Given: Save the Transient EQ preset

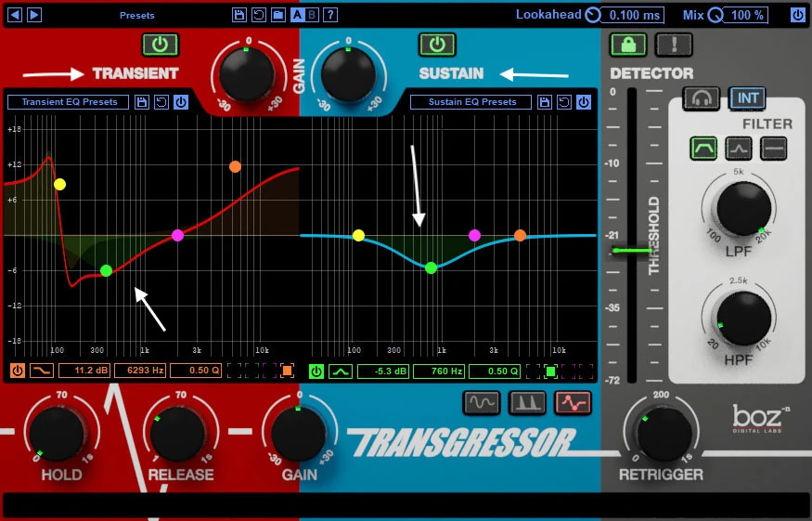Looking at the screenshot, I should 141,101.
